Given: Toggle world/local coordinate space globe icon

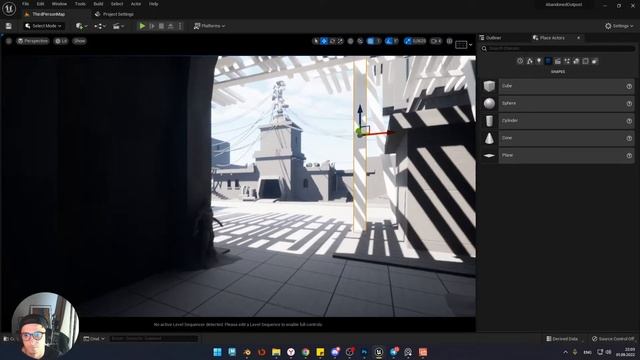Looking at the screenshot, I should tap(351, 41).
